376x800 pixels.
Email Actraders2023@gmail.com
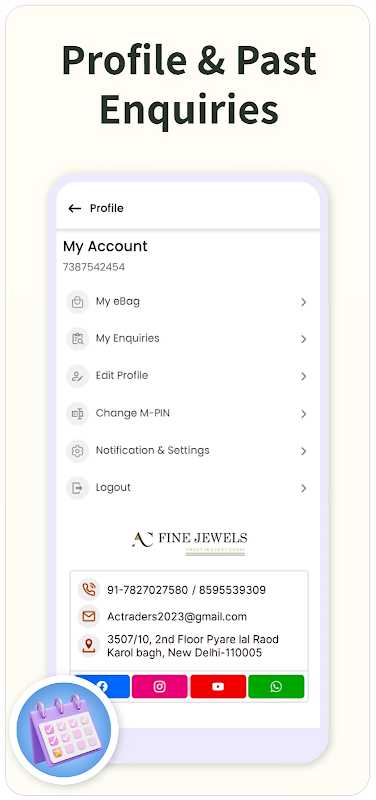[177, 616]
